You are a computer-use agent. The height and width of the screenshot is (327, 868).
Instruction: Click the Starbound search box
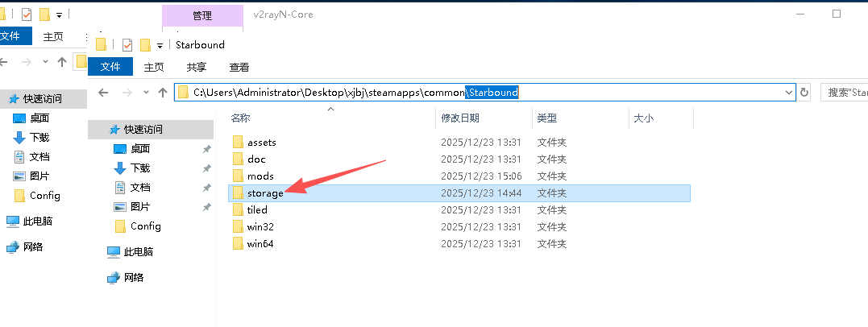click(x=845, y=93)
